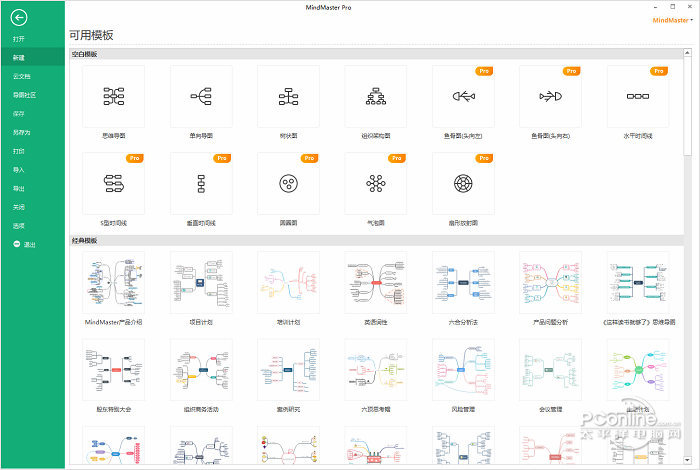
Task: Select the 水平时间线 horizontal timeline template
Action: click(638, 96)
